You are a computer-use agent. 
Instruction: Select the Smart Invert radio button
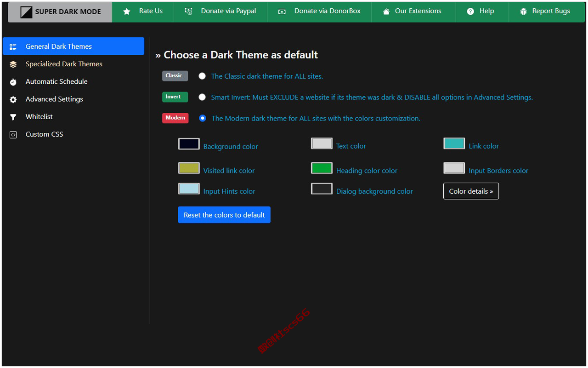click(202, 97)
